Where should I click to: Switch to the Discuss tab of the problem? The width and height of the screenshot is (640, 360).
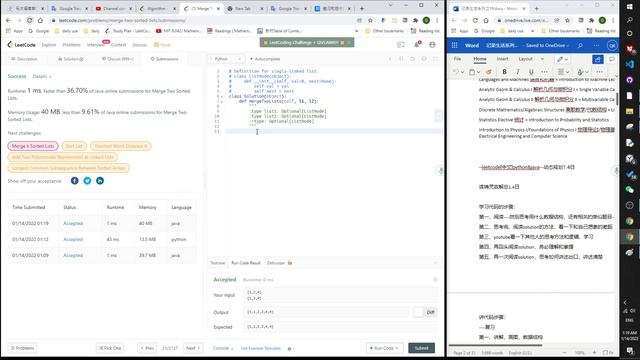(x=118, y=59)
